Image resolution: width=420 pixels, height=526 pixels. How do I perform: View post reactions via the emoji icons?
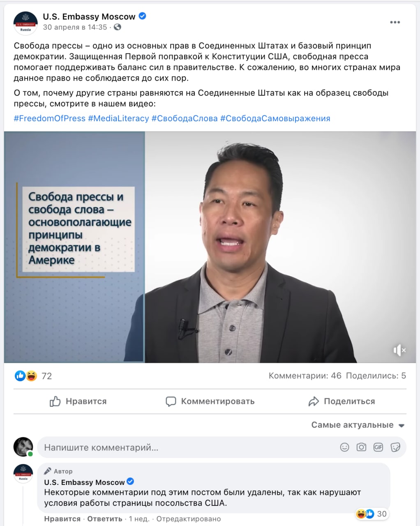pos(26,376)
